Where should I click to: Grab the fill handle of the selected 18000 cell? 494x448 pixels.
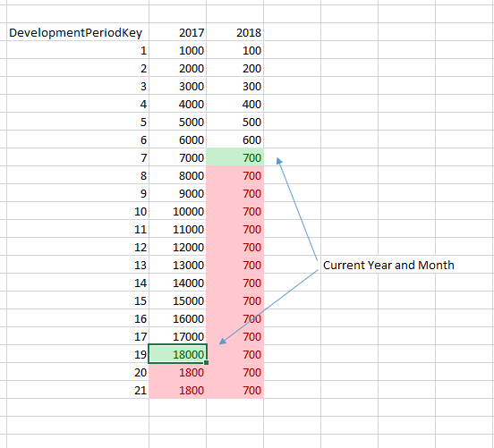click(x=207, y=363)
